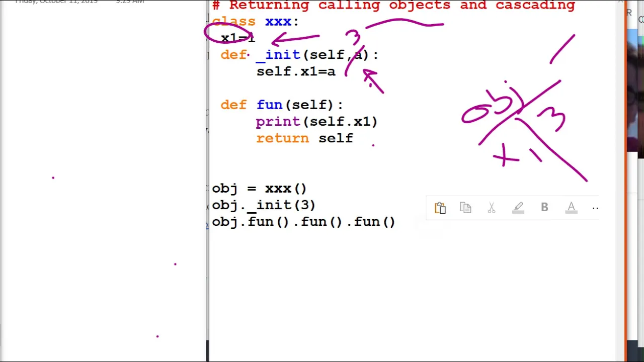Click the code line 'obj = xxx()'
Viewport: 644px width, 362px height.
pos(259,189)
